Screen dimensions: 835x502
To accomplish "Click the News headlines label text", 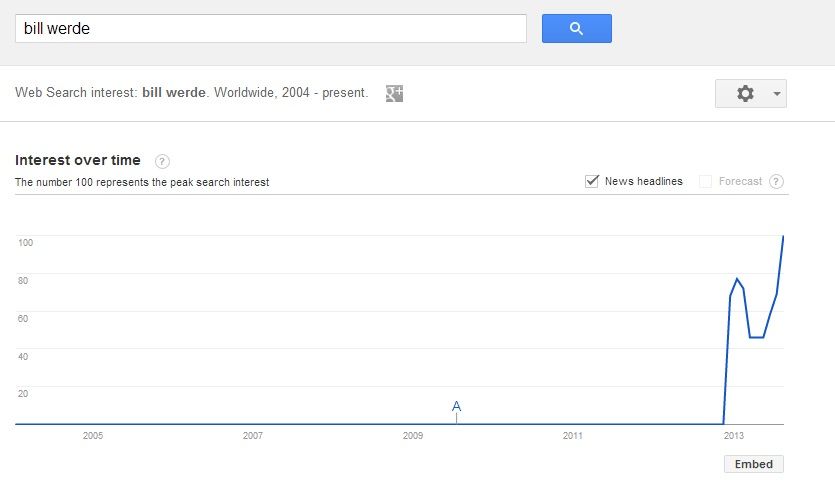I will pos(643,181).
